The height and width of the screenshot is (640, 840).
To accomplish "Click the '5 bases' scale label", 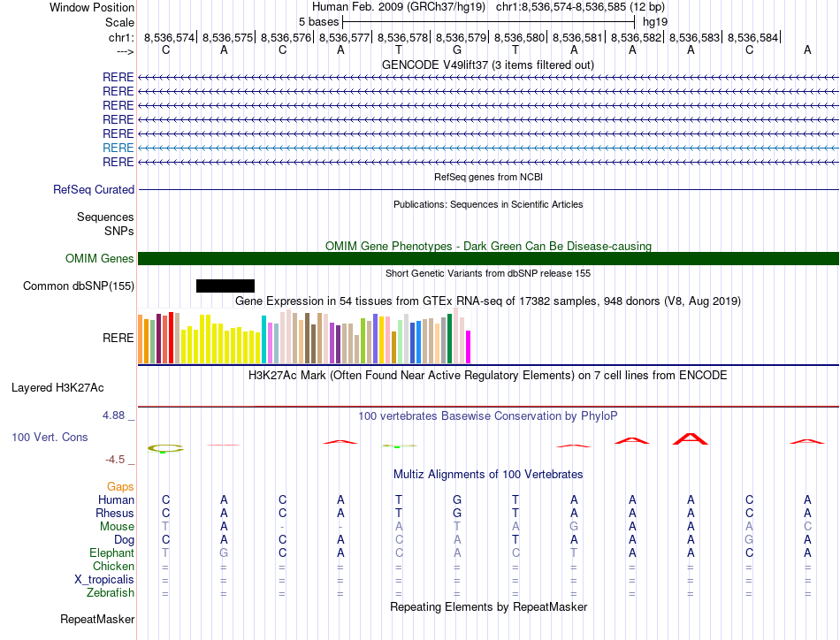I will pos(318,22).
